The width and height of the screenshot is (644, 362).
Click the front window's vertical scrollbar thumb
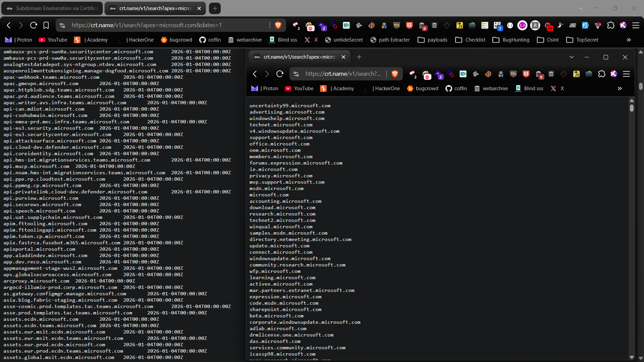coord(632,107)
